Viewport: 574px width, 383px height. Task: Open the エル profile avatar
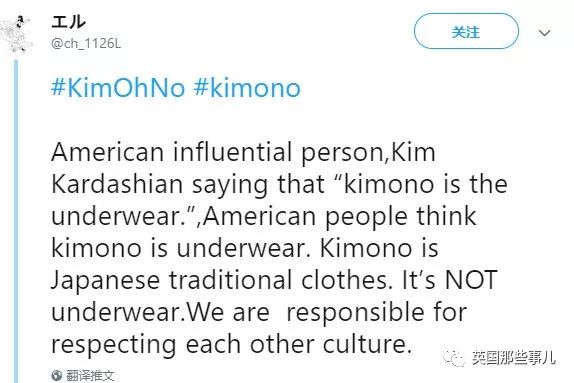[17, 34]
